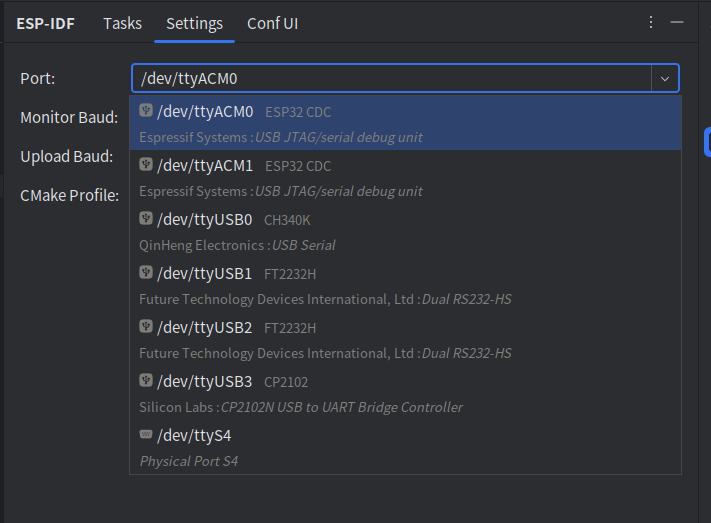
Task: Click the serial port icon beside /dev/ttyS4
Action: [x=146, y=435]
